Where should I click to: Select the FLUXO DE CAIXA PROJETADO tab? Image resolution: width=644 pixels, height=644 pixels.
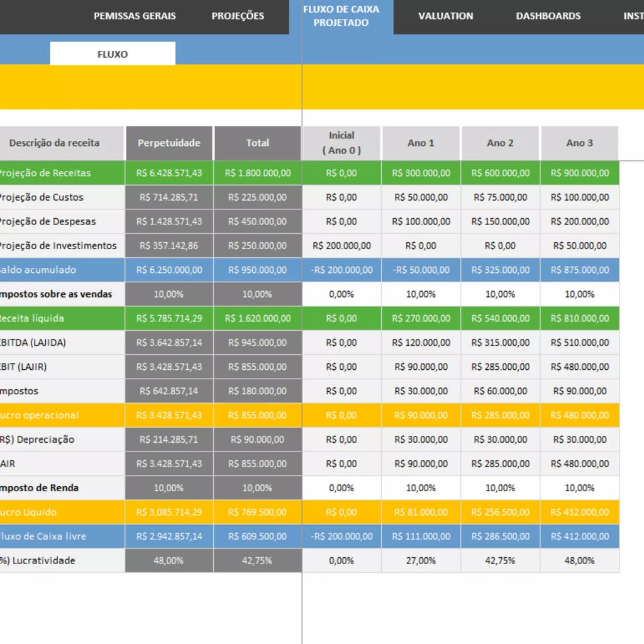pyautogui.click(x=341, y=16)
